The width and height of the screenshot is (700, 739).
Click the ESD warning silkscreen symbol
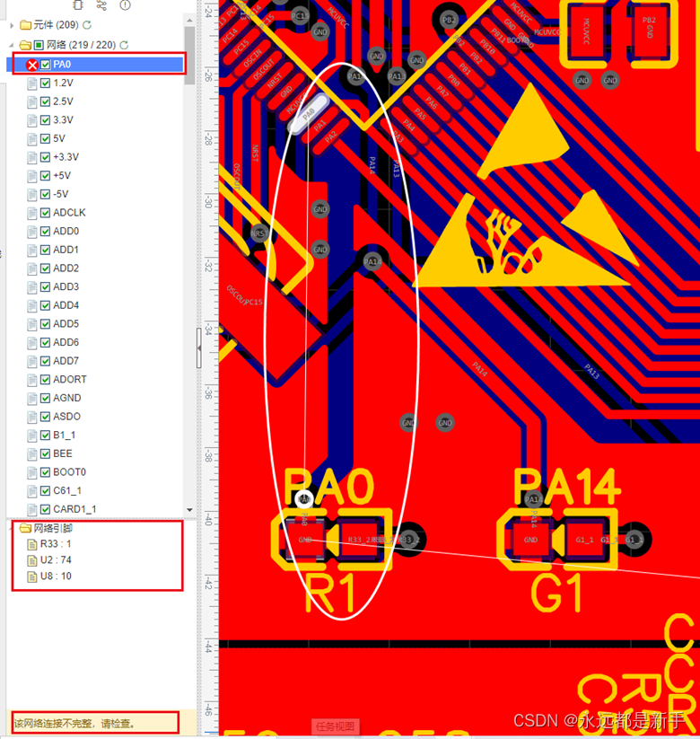[523, 185]
